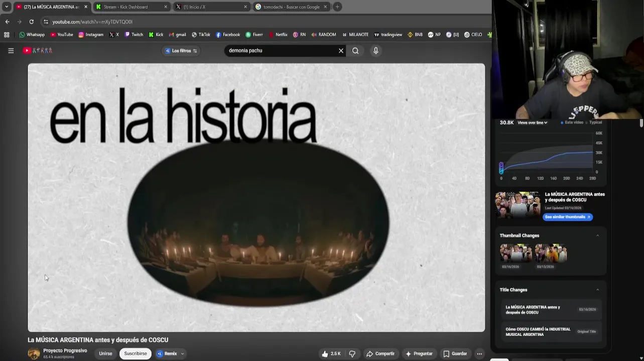Open the Twitch bookmark

pos(134,35)
